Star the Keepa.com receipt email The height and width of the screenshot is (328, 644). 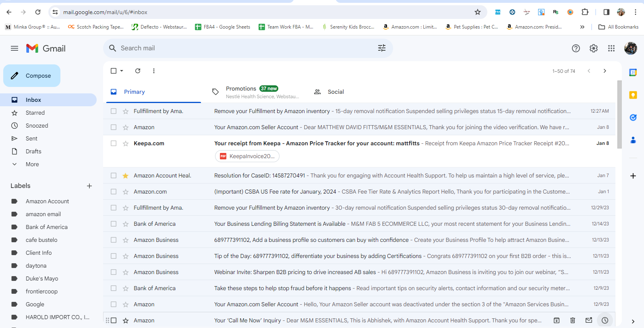pos(126,143)
